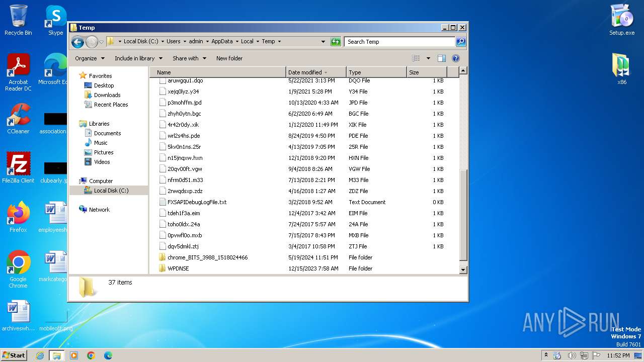This screenshot has height=362, width=644.
Task: Click the New folder button
Action: [x=229, y=58]
